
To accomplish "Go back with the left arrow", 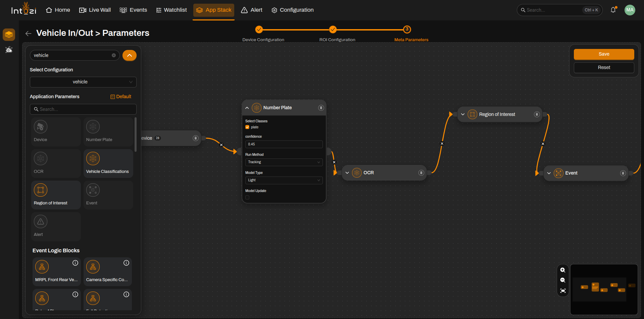I will point(29,33).
